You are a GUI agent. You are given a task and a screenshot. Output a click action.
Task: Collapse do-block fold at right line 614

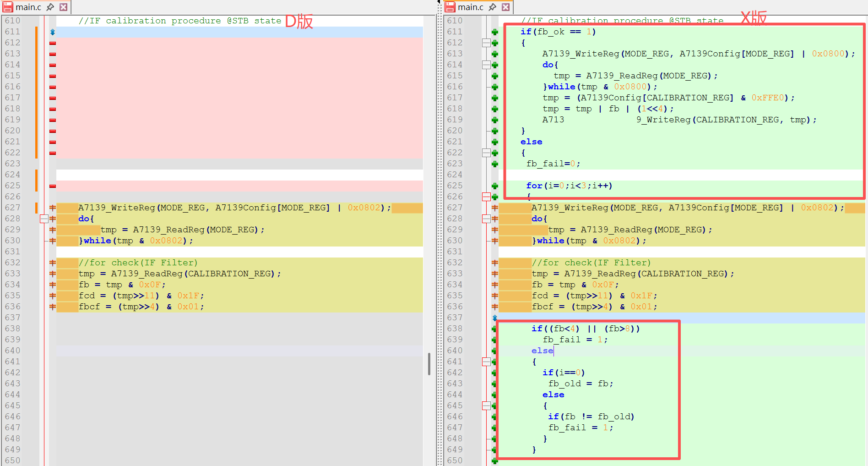point(486,65)
